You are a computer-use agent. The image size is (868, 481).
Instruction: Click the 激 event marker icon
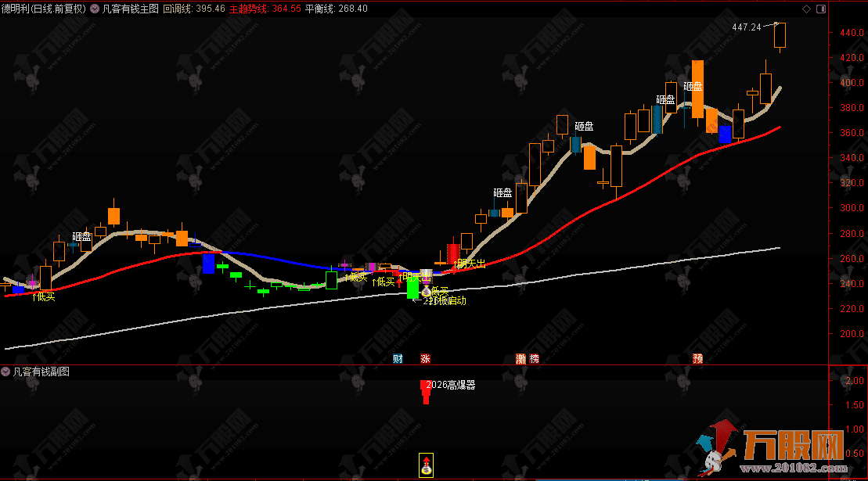521,359
